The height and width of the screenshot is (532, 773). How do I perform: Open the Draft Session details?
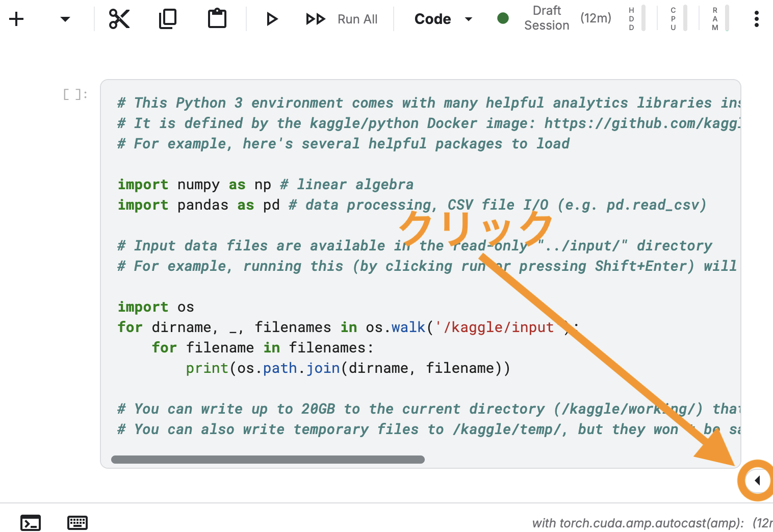[x=547, y=18]
